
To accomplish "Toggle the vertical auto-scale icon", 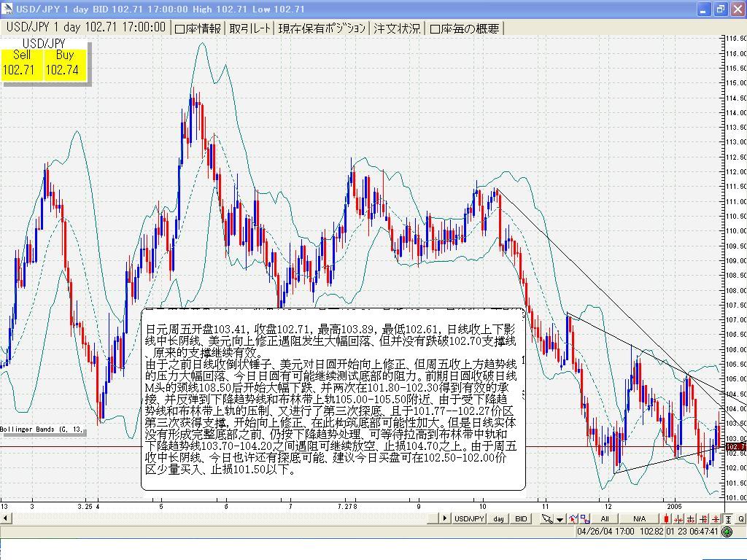I will coord(729,518).
